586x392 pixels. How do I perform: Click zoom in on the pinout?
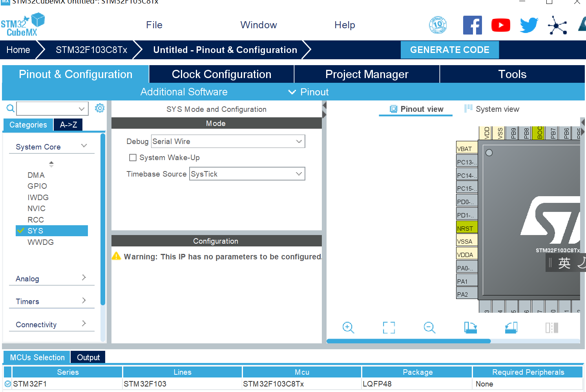(348, 328)
